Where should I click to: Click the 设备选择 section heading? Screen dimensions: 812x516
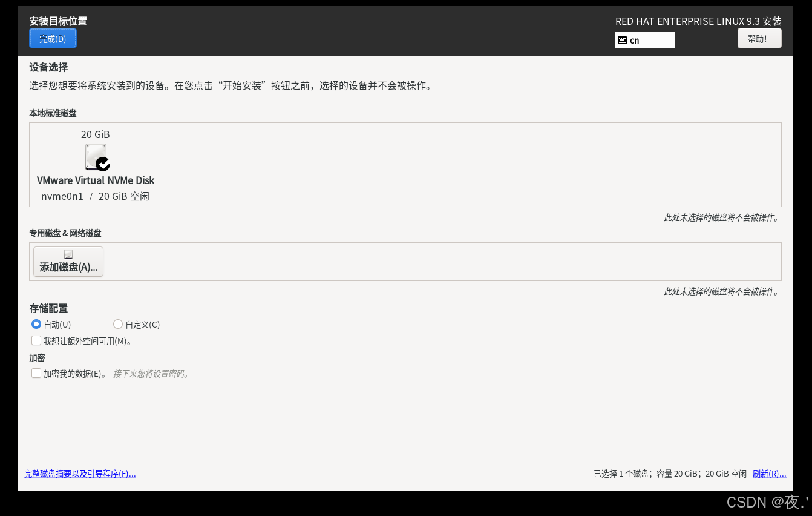[48, 67]
